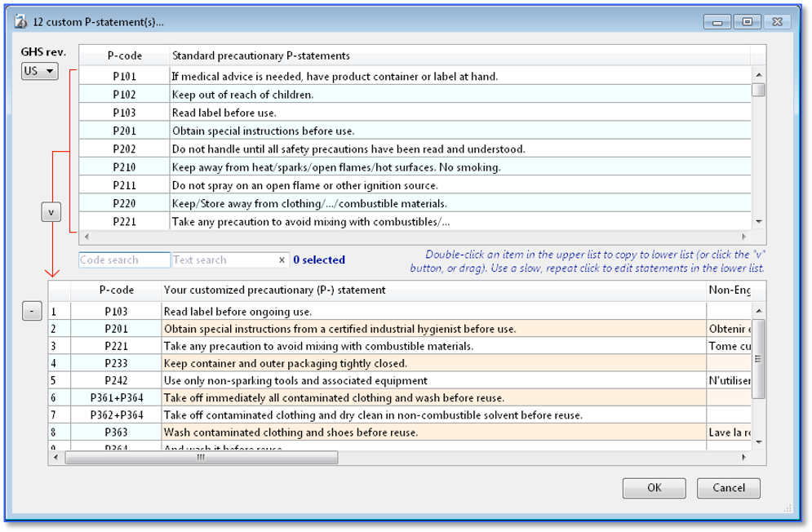Click row number 6 in lower list

[60, 398]
